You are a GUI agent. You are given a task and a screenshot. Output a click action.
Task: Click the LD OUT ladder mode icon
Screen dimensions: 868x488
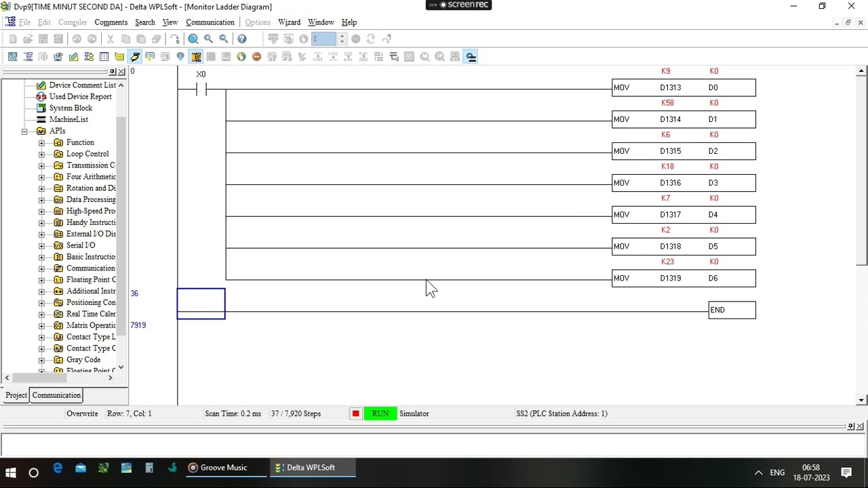[13, 57]
